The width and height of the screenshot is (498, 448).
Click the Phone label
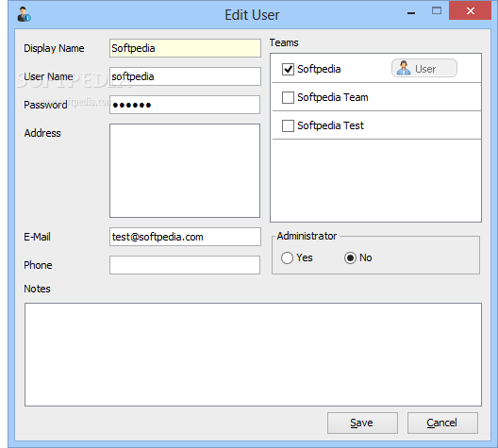tap(38, 265)
